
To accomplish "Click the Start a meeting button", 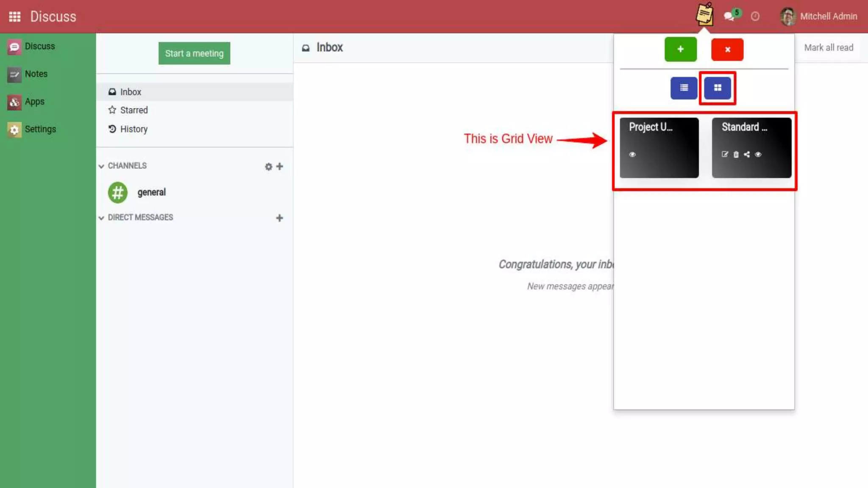I will (x=194, y=53).
